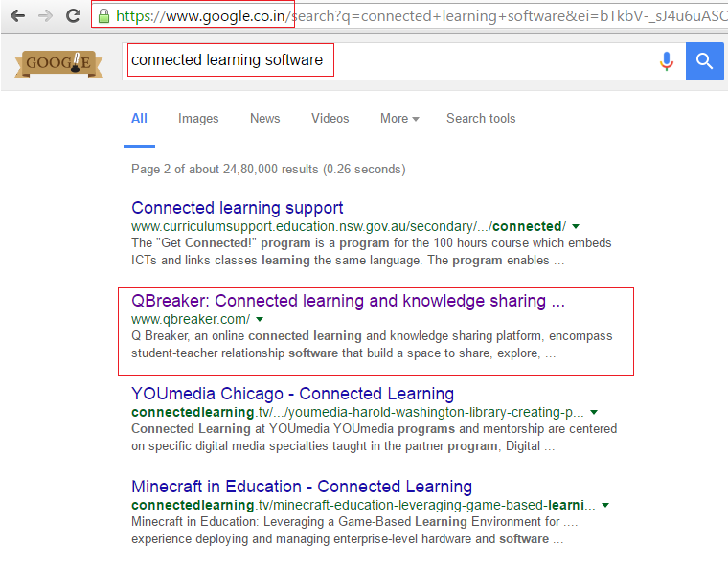Start voice search with microphone icon

click(x=667, y=60)
